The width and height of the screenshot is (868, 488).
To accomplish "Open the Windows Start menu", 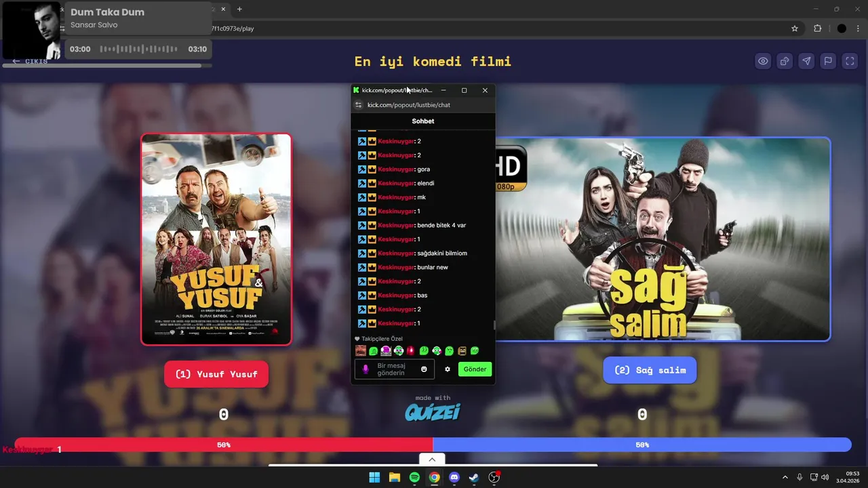I will [374, 477].
